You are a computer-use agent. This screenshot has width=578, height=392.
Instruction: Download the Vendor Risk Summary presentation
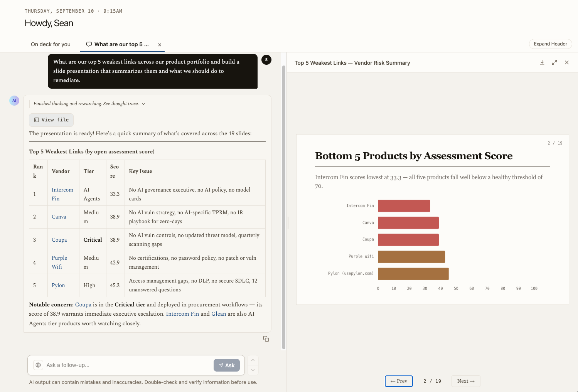tap(542, 62)
